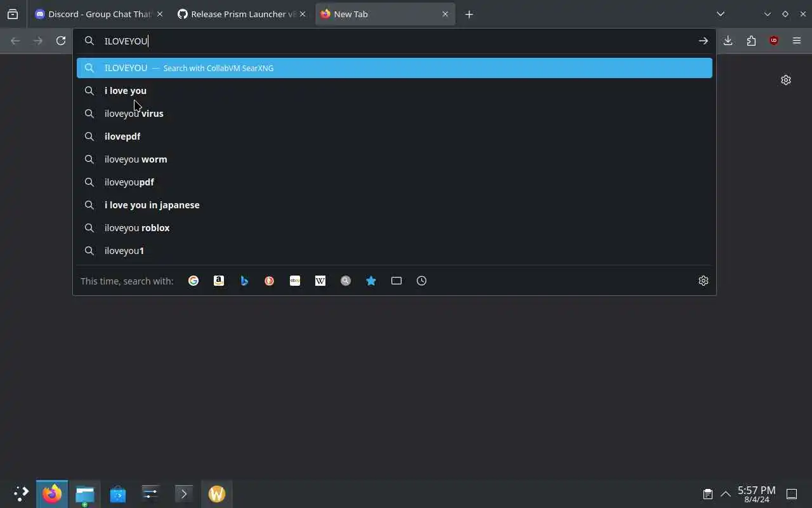Viewport: 812px width, 508px height.
Task: Choose the 'iloveyou1' suggestion
Action: pos(395,251)
